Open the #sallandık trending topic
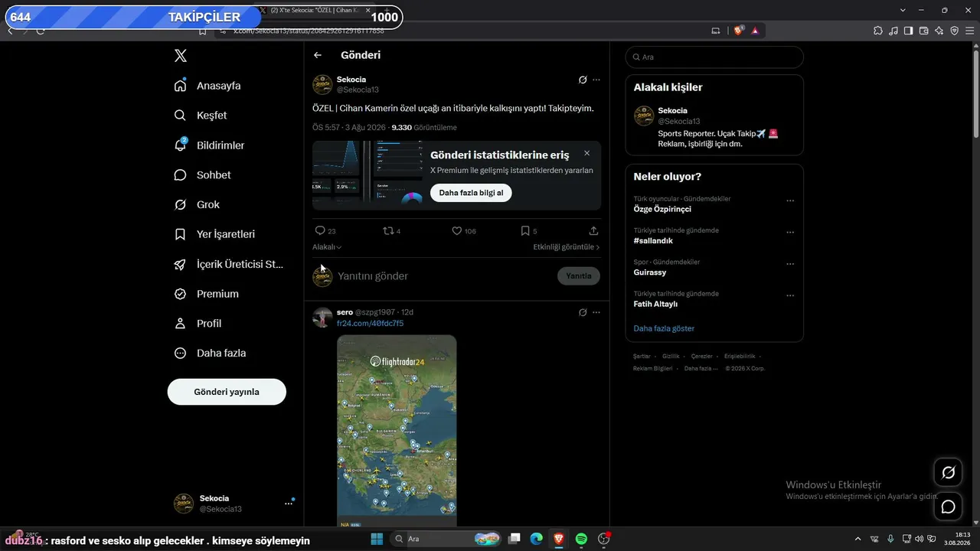The width and height of the screenshot is (980, 551). 653,240
